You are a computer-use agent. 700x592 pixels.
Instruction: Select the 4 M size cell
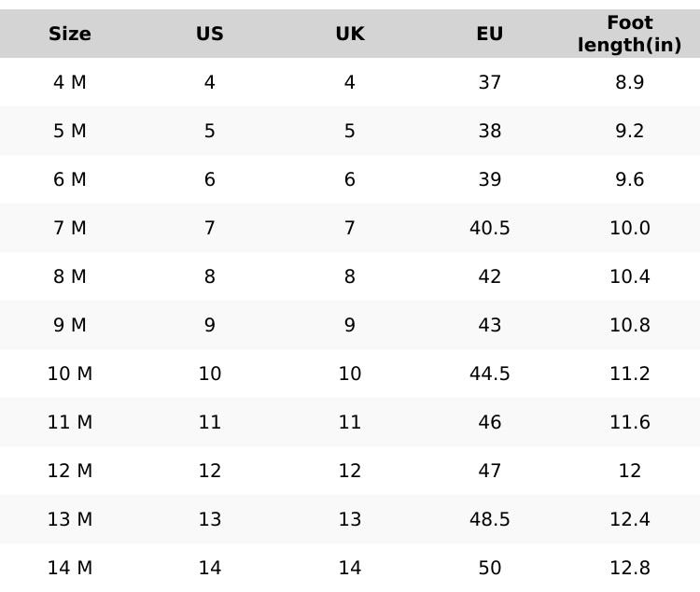click(70, 83)
